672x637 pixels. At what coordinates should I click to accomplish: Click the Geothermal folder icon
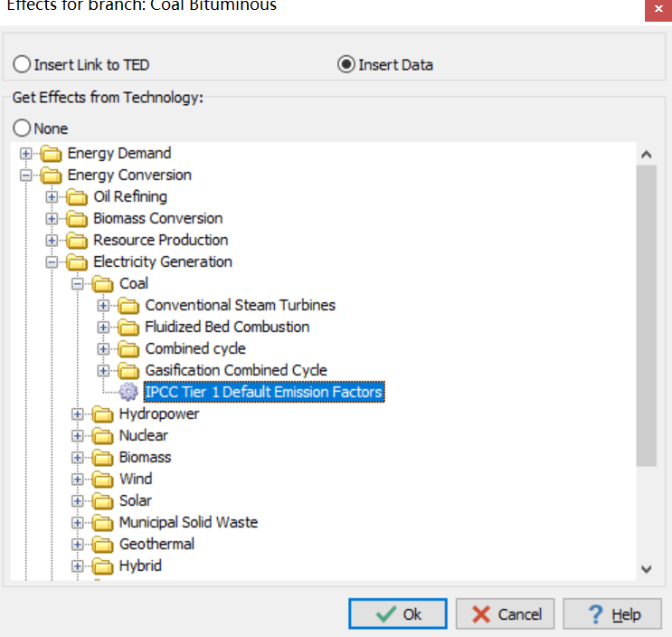103,544
